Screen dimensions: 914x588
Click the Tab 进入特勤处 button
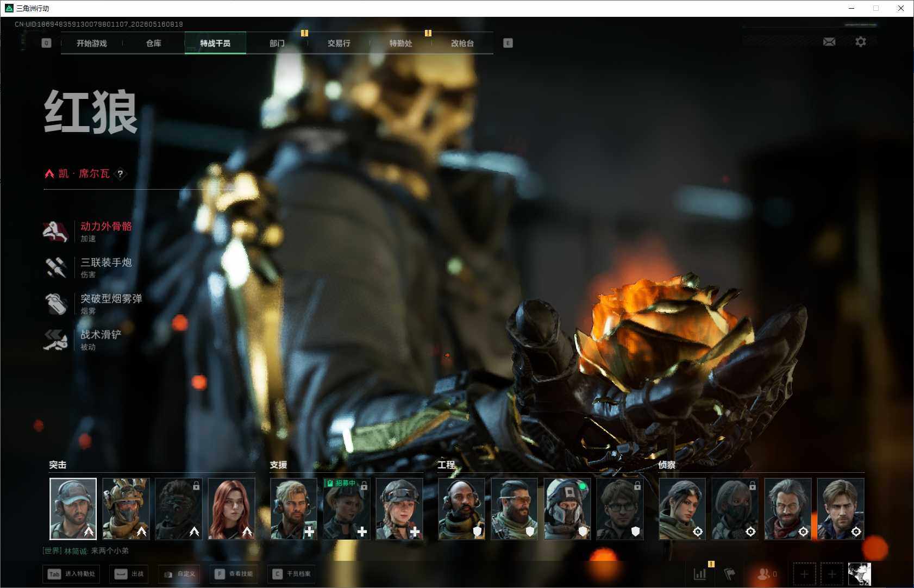point(71,574)
